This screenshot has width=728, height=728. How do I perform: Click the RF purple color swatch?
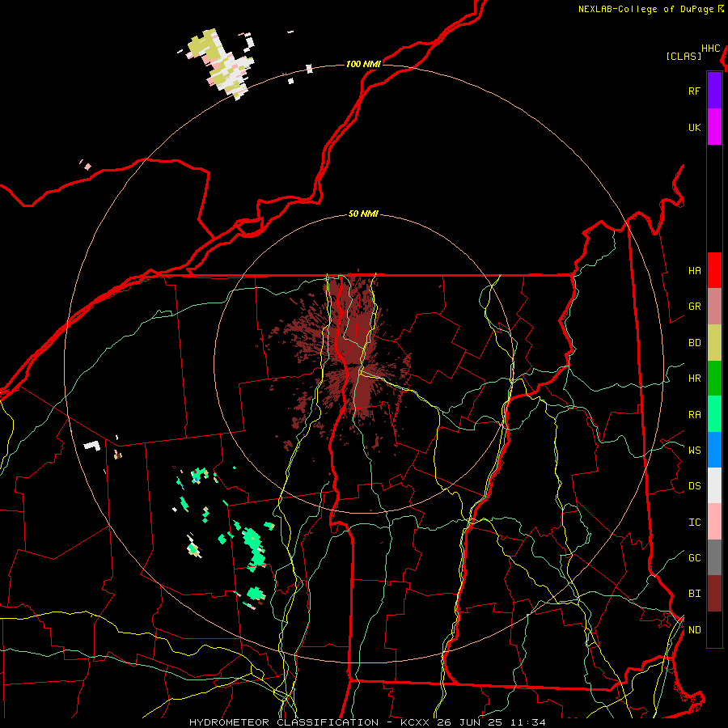click(714, 91)
